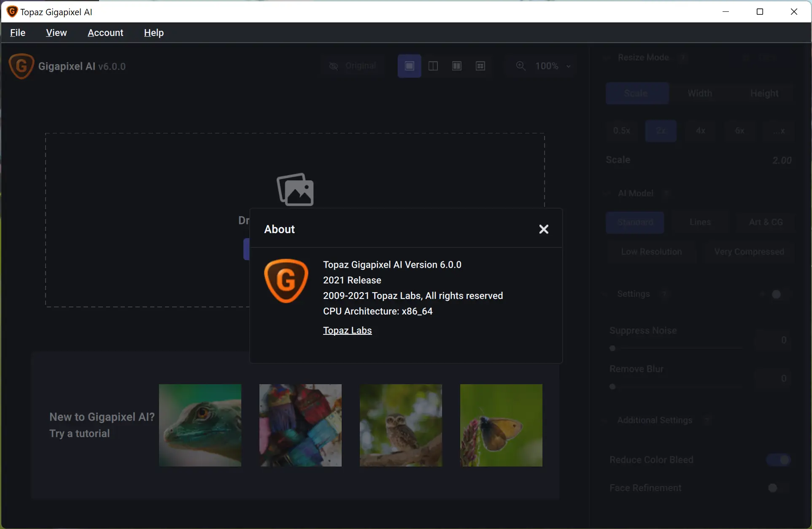Select the Art & CG model button
The width and height of the screenshot is (812, 529).
(766, 222)
